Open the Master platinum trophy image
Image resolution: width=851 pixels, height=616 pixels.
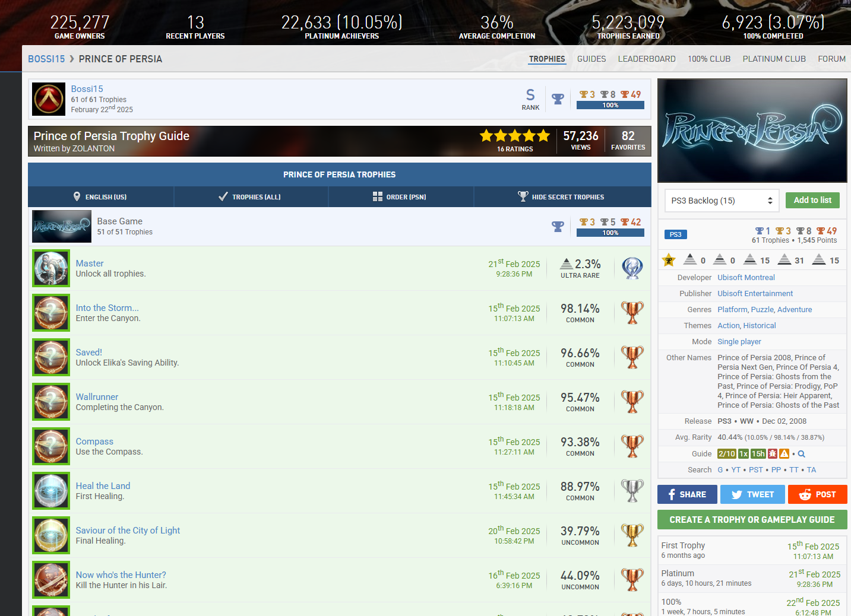[51, 268]
